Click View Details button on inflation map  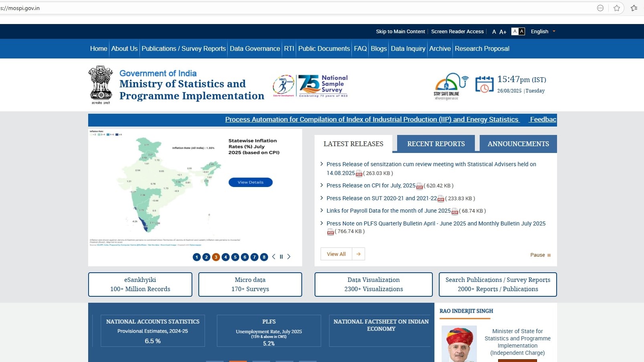[x=250, y=182]
